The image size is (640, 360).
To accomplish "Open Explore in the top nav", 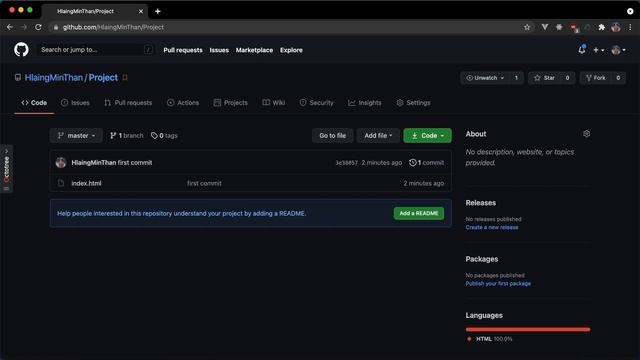I will pyautogui.click(x=291, y=50).
